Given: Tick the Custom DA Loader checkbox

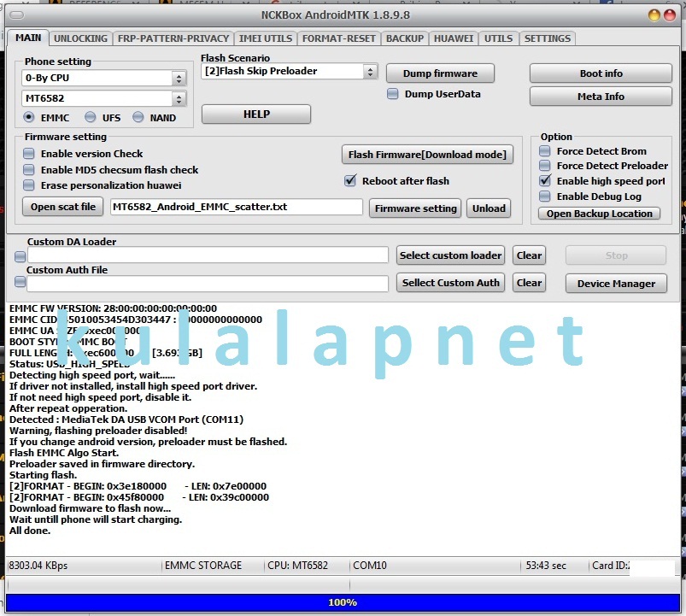Looking at the screenshot, I should [x=21, y=256].
